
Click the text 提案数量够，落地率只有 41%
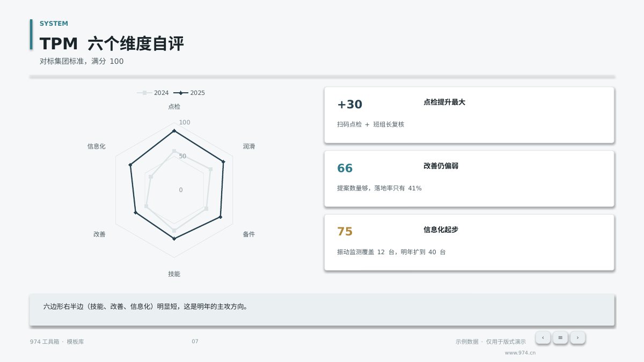click(x=379, y=188)
